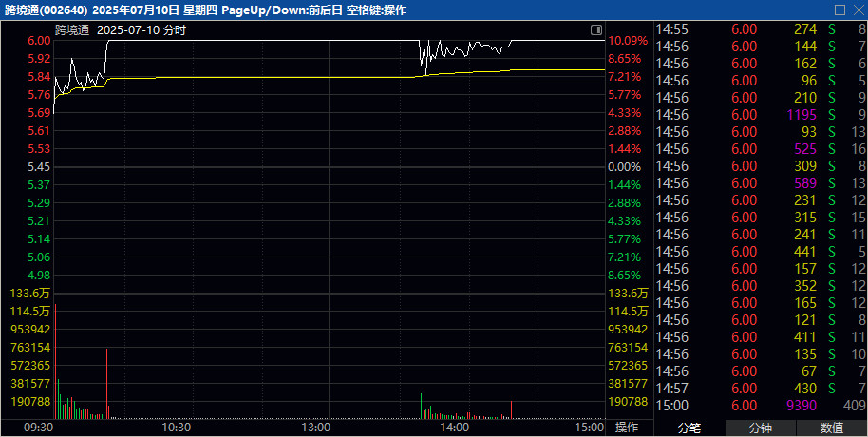Select the 15:00 closing trade row with 9390 volume

[x=760, y=406]
